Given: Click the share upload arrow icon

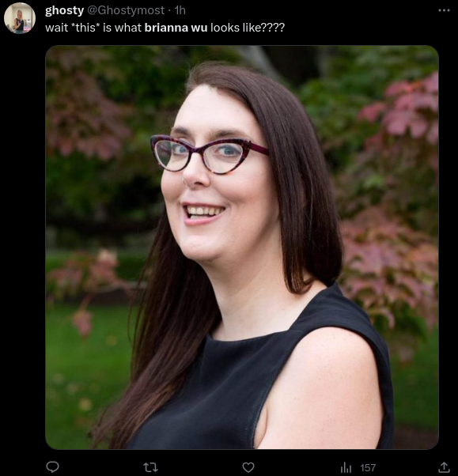Looking at the screenshot, I should tap(444, 467).
